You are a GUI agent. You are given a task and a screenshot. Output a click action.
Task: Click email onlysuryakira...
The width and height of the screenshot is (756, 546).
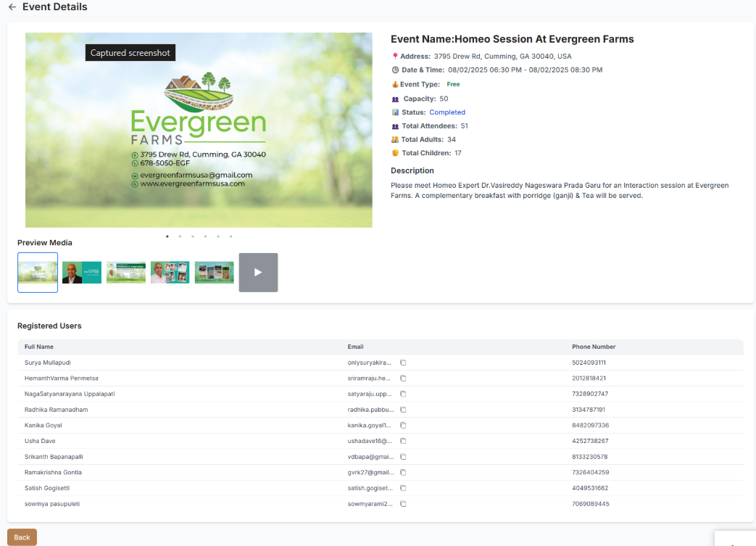(x=370, y=363)
